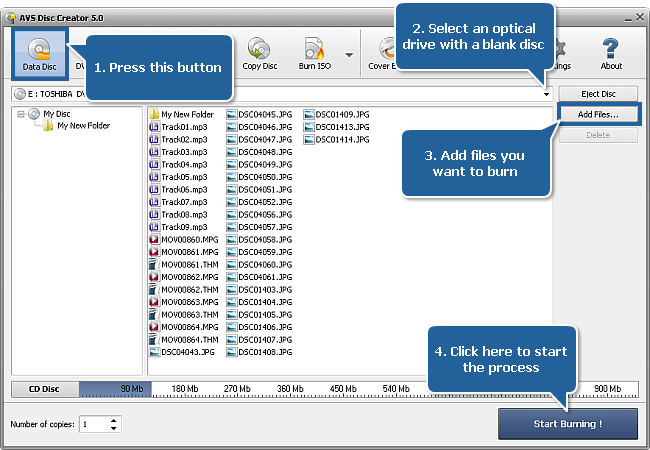Select DSC01406.JPG image file
Screen dimensions: 650x450
pos(260,327)
